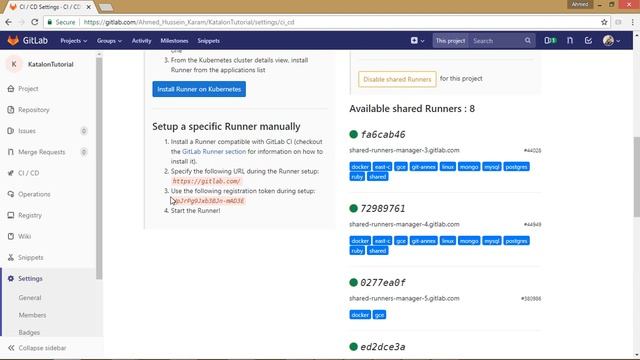Image resolution: width=640 pixels, height=360 pixels.
Task: Click the https://gitlab.com/ setup URL
Action: pos(206,181)
